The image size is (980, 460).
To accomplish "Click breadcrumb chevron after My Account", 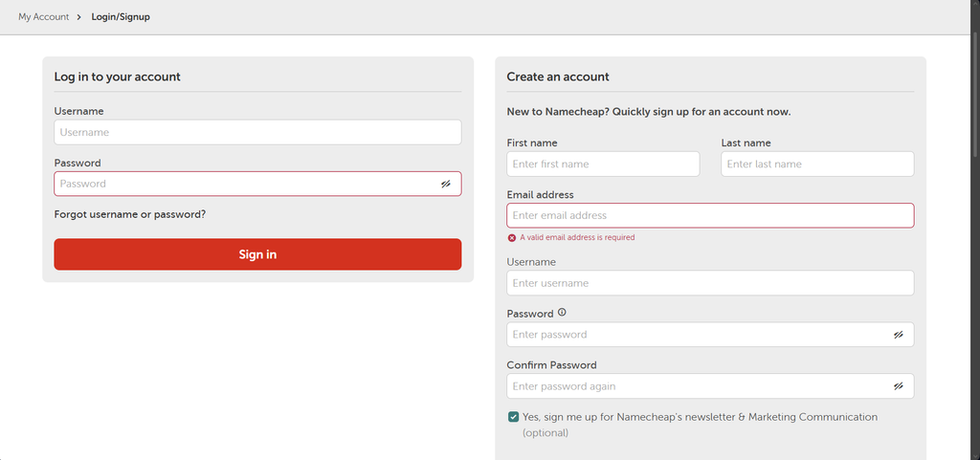I will (x=79, y=17).
